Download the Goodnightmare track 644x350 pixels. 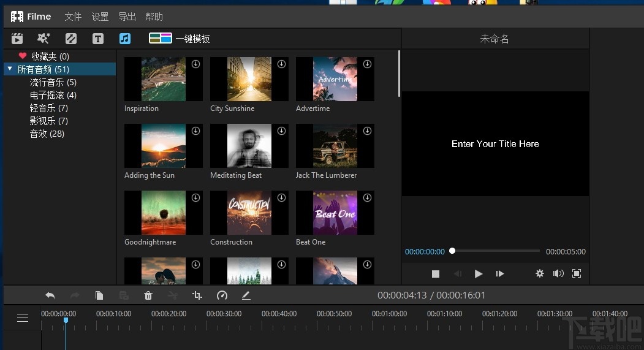(195, 197)
